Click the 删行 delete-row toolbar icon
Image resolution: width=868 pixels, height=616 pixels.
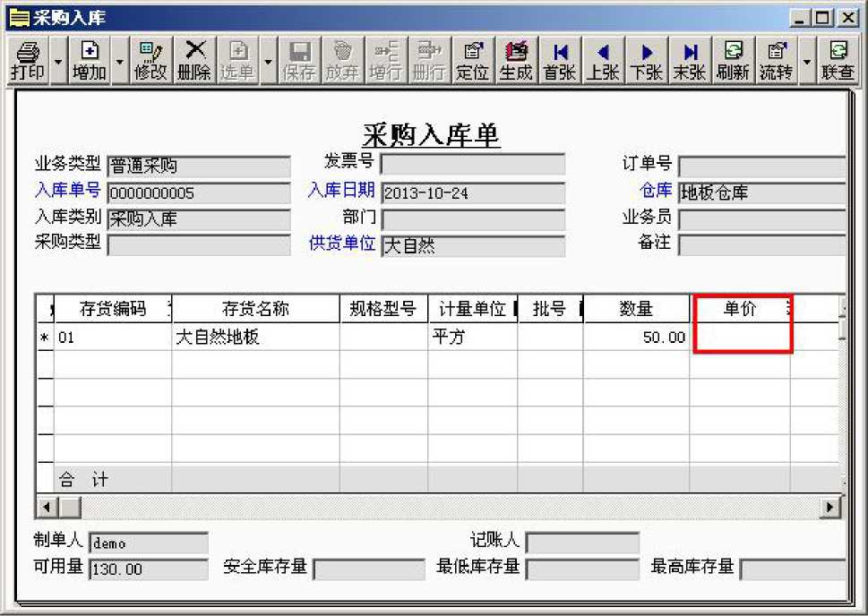click(429, 60)
